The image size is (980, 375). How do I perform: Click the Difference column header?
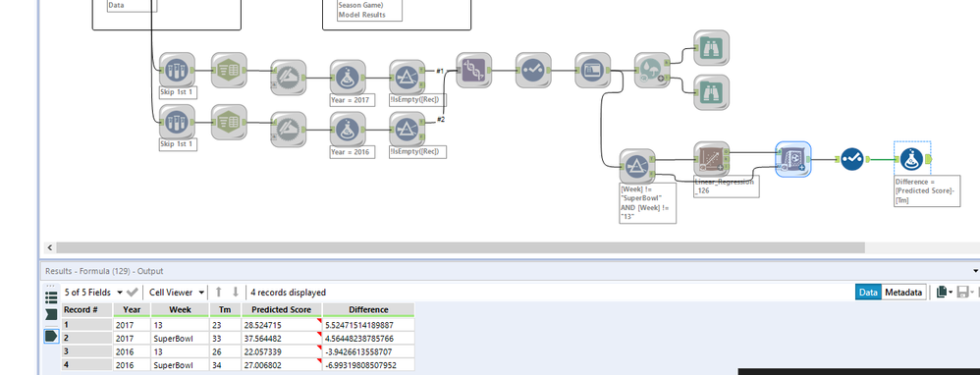point(369,309)
